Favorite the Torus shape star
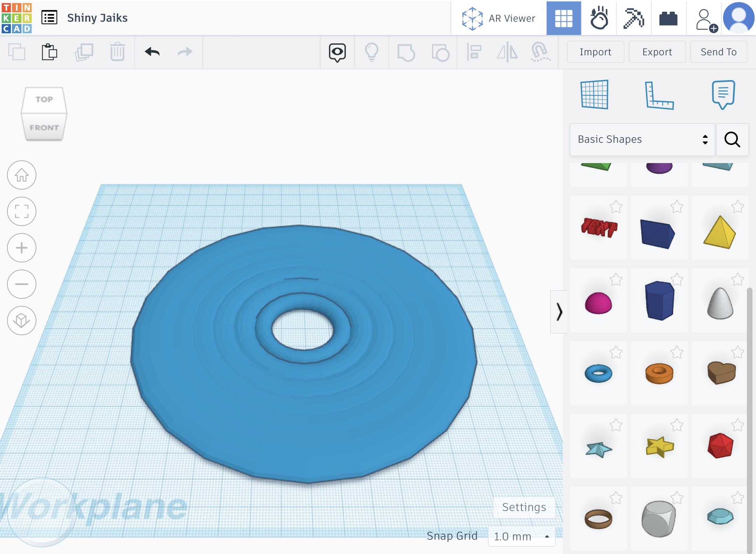The height and width of the screenshot is (554, 756). (x=616, y=352)
